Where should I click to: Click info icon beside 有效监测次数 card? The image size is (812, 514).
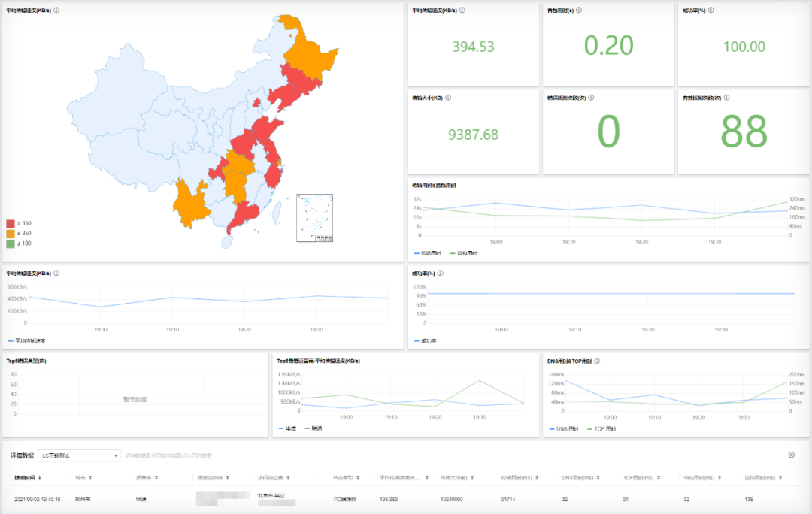click(727, 98)
